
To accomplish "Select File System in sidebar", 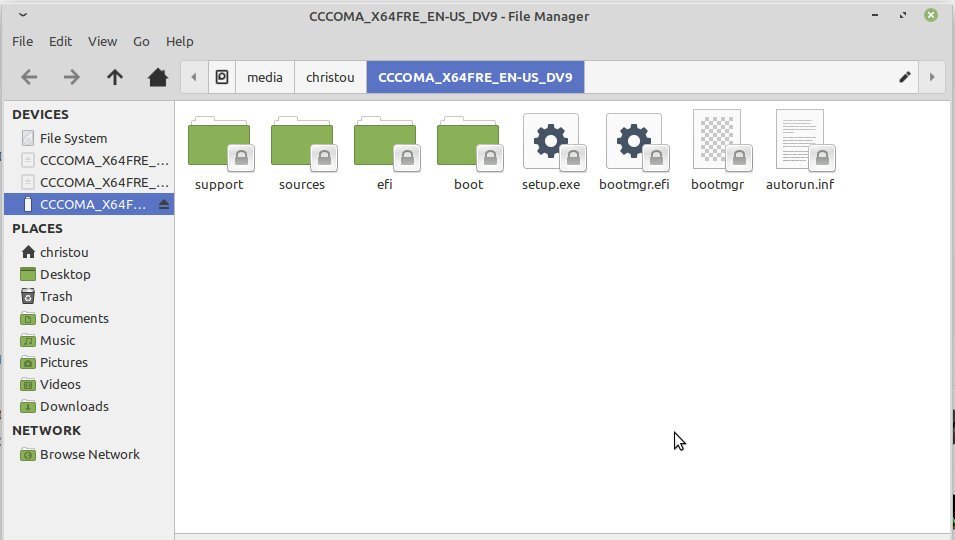I will click(x=89, y=138).
